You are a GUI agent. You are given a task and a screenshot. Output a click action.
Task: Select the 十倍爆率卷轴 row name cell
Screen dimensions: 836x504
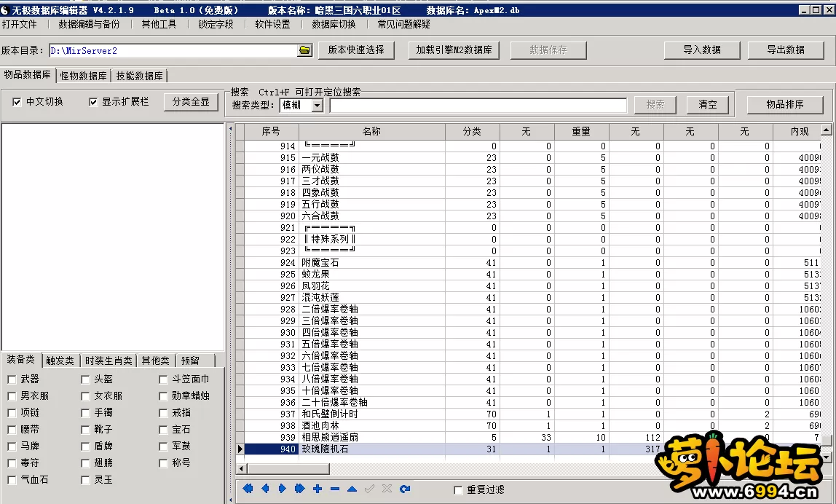click(x=371, y=391)
